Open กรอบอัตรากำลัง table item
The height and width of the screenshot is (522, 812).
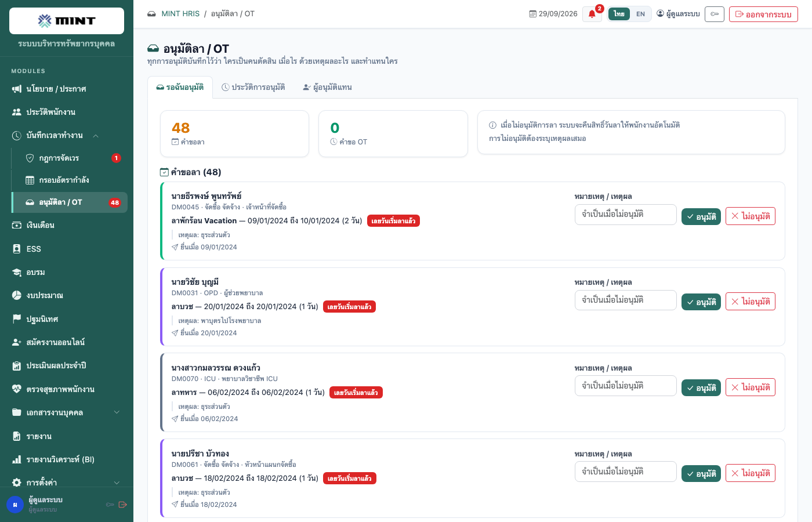[70, 180]
